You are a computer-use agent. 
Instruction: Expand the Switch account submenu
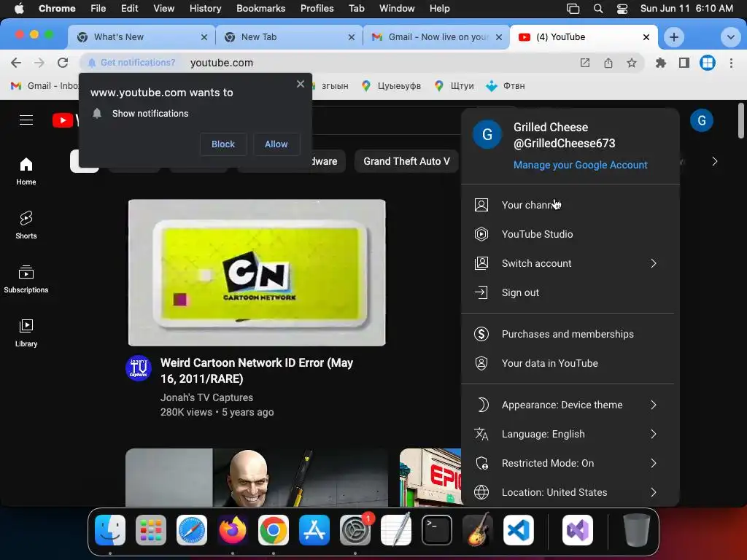(570, 263)
